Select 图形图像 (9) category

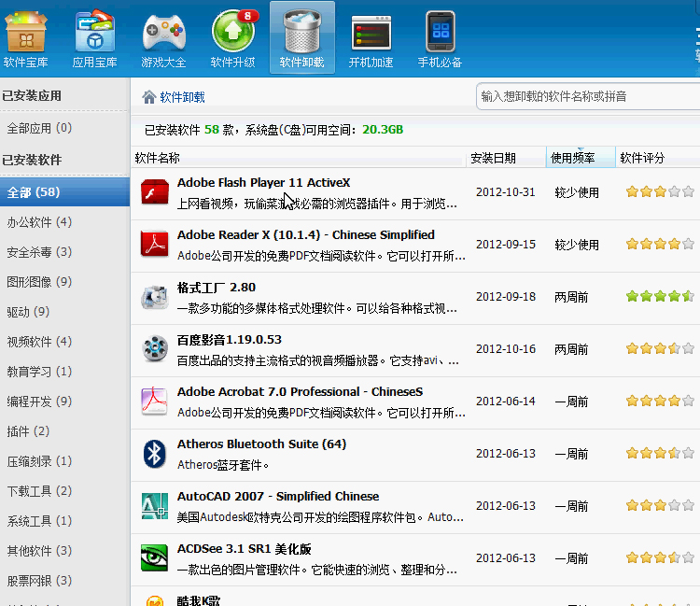tap(39, 282)
